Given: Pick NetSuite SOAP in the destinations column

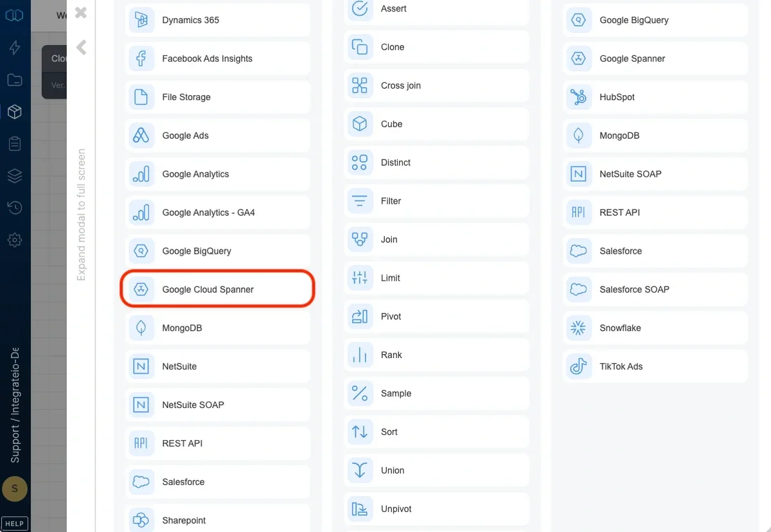Looking at the screenshot, I should tap(655, 174).
